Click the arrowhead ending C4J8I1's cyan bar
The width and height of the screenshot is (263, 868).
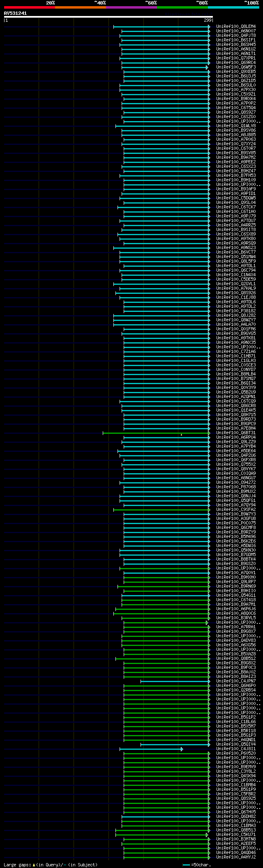click(182, 749)
